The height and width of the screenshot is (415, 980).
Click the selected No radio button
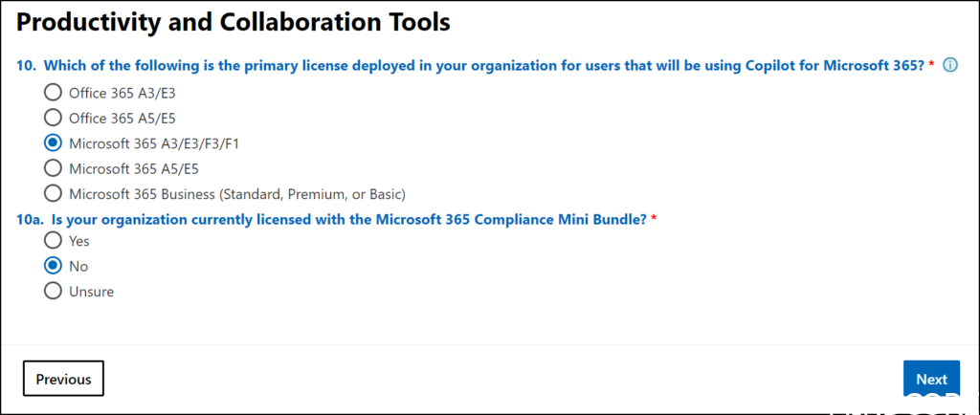(x=53, y=266)
